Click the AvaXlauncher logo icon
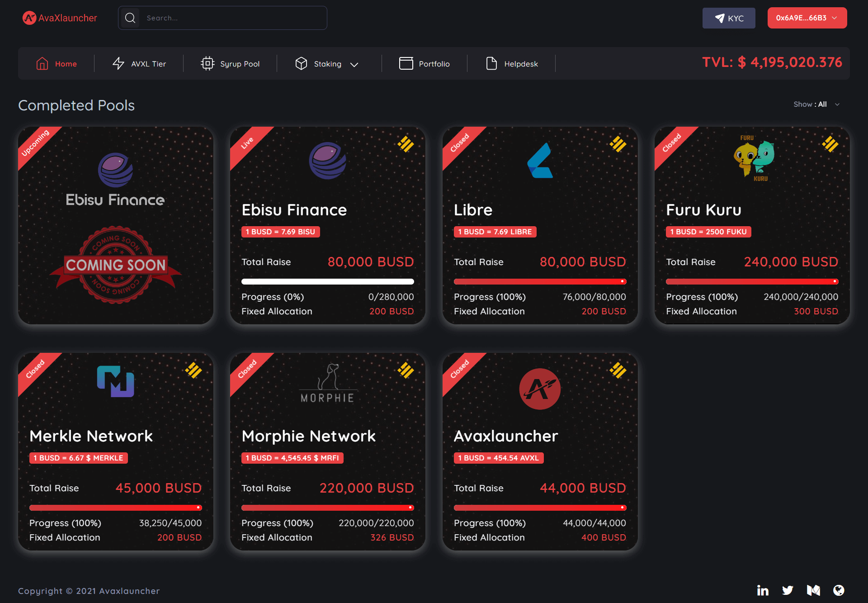The image size is (868, 603). pos(29,18)
